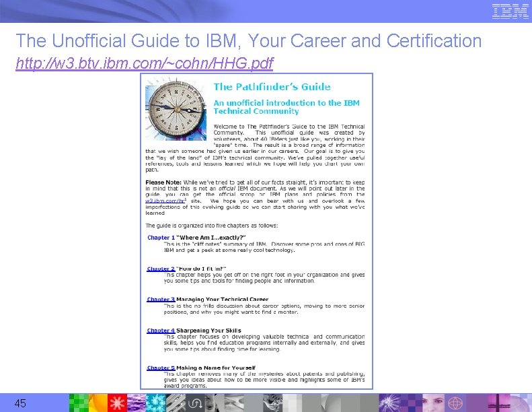Click the curved arrow tile in footer
Screen dimensions: 532x412
pyautogui.click(x=194, y=403)
